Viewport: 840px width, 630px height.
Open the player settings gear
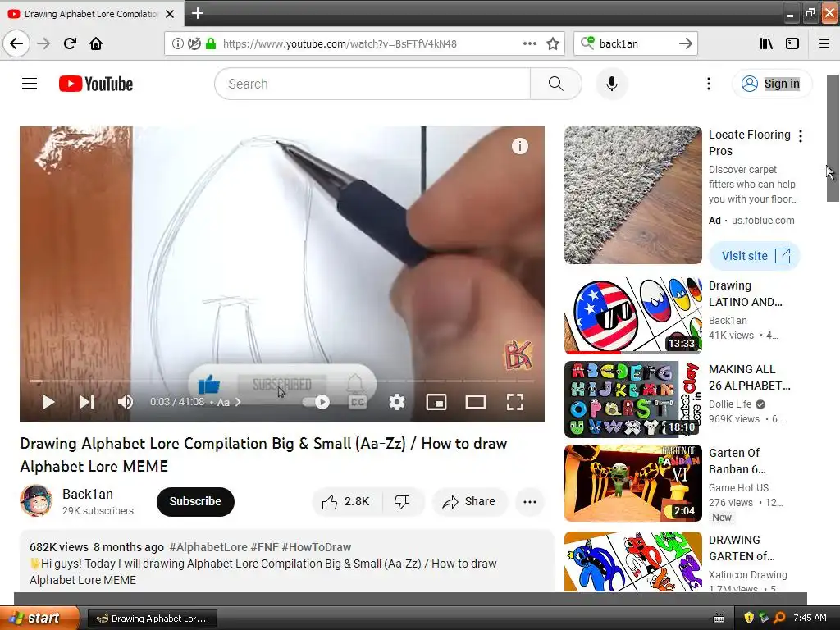click(397, 402)
